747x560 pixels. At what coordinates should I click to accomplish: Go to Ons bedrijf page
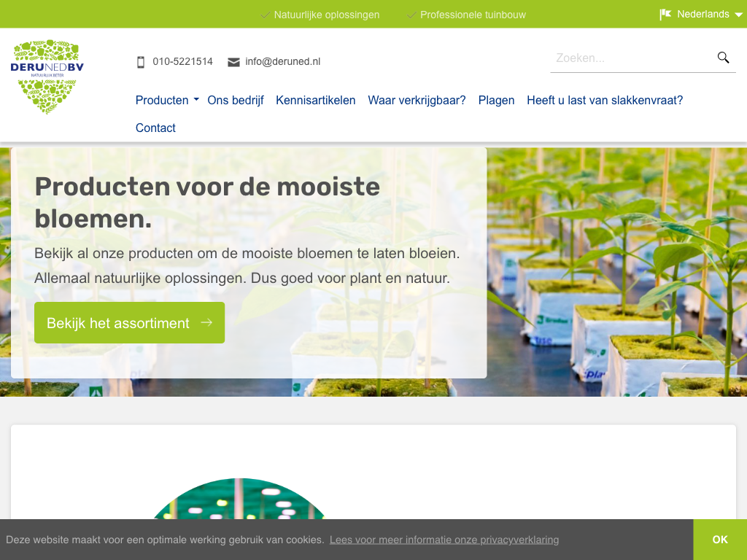[236, 101]
